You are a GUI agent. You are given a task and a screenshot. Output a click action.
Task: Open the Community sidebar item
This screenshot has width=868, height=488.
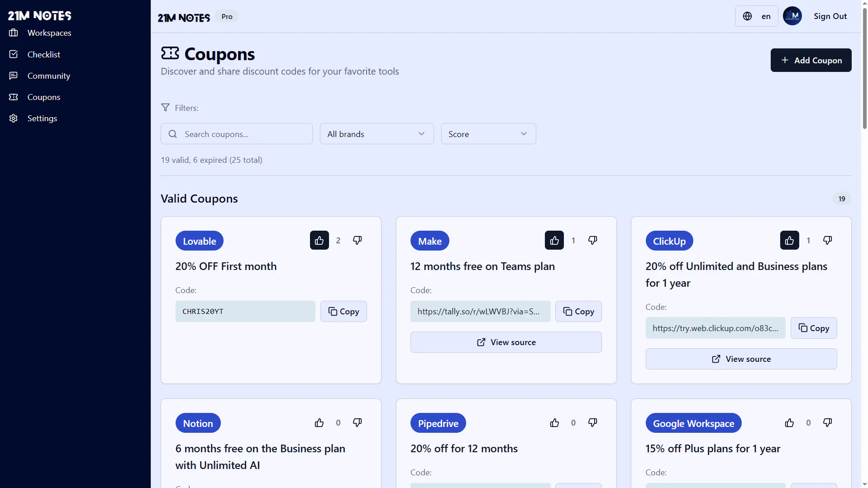click(49, 76)
